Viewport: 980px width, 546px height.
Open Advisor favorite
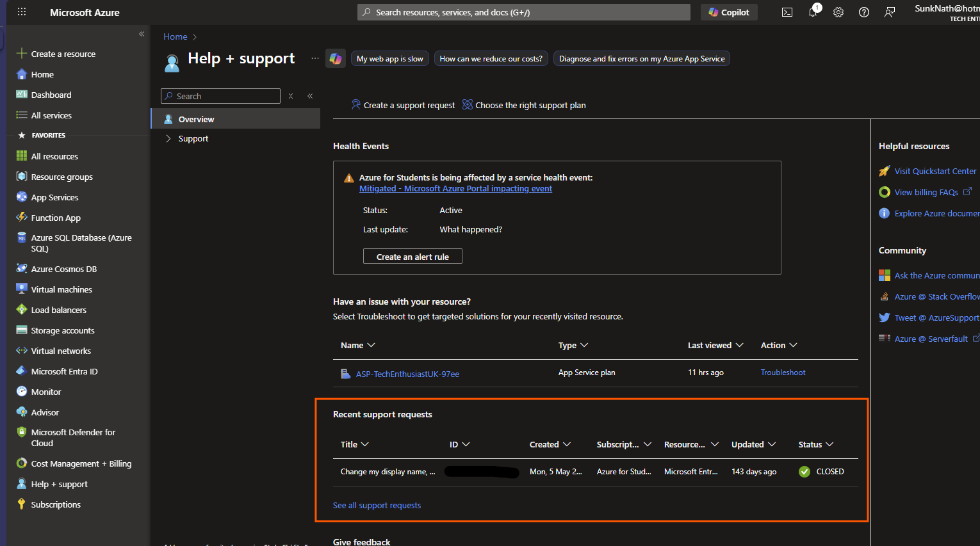pos(45,412)
